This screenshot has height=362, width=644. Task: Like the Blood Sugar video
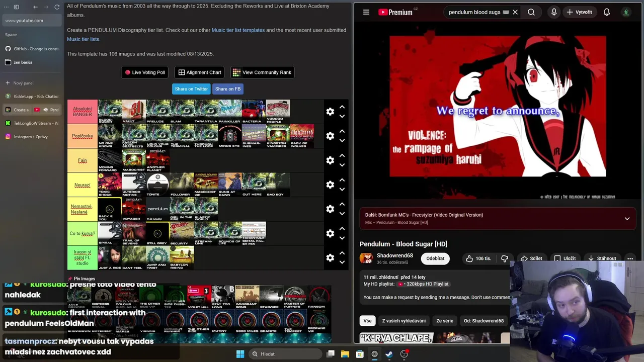478,258
